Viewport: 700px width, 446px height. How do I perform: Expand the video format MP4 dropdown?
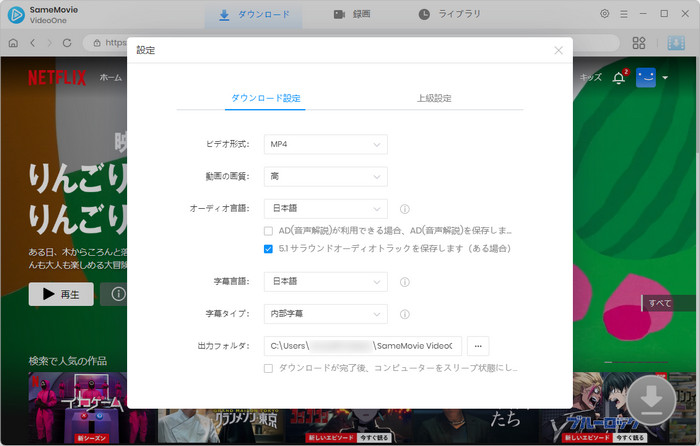[x=325, y=145]
